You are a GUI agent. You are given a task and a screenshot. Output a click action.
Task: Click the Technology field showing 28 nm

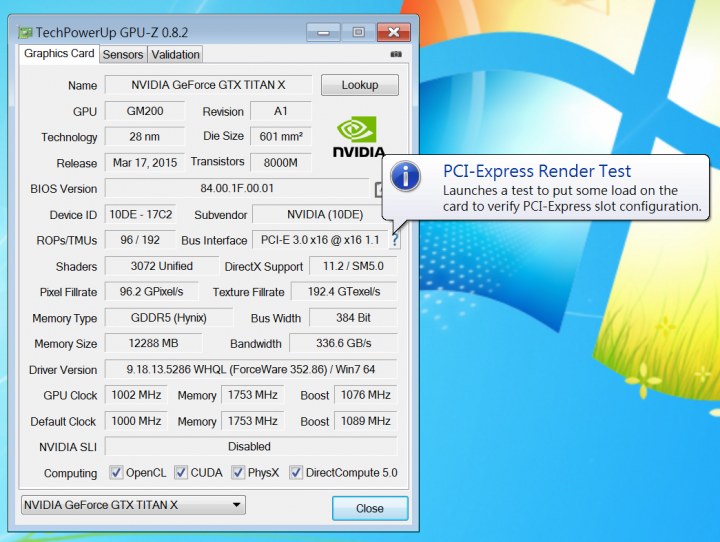coord(145,137)
